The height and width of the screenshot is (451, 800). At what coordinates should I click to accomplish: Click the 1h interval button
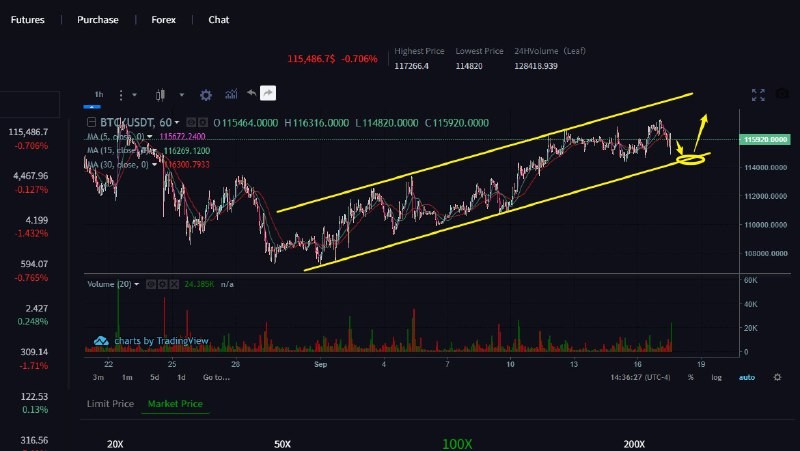pyautogui.click(x=98, y=94)
